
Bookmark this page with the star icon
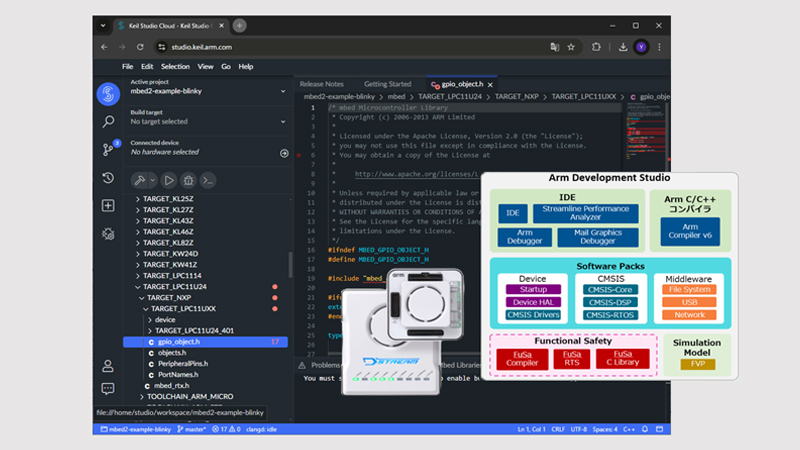coord(571,46)
